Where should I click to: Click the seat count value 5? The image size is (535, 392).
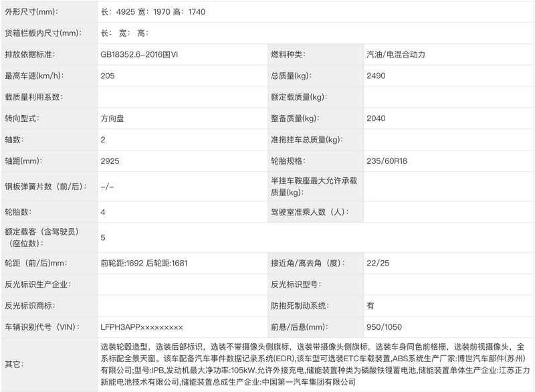tap(103, 237)
